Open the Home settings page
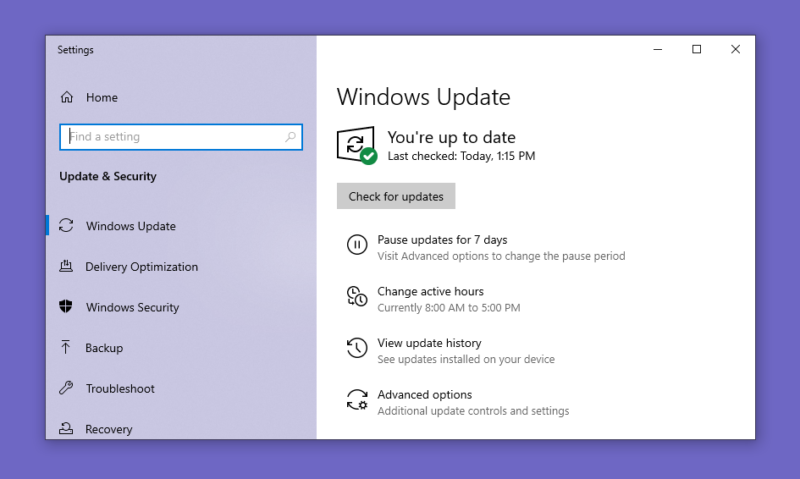800x479 pixels. (102, 97)
